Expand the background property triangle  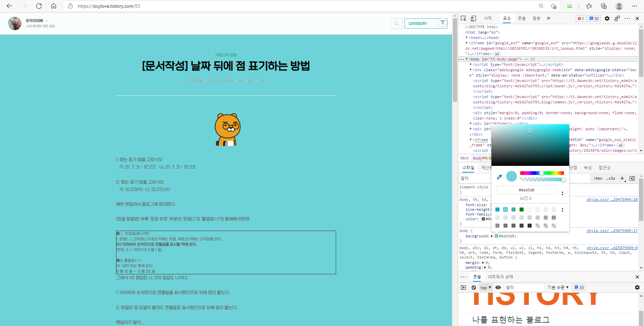(x=492, y=236)
